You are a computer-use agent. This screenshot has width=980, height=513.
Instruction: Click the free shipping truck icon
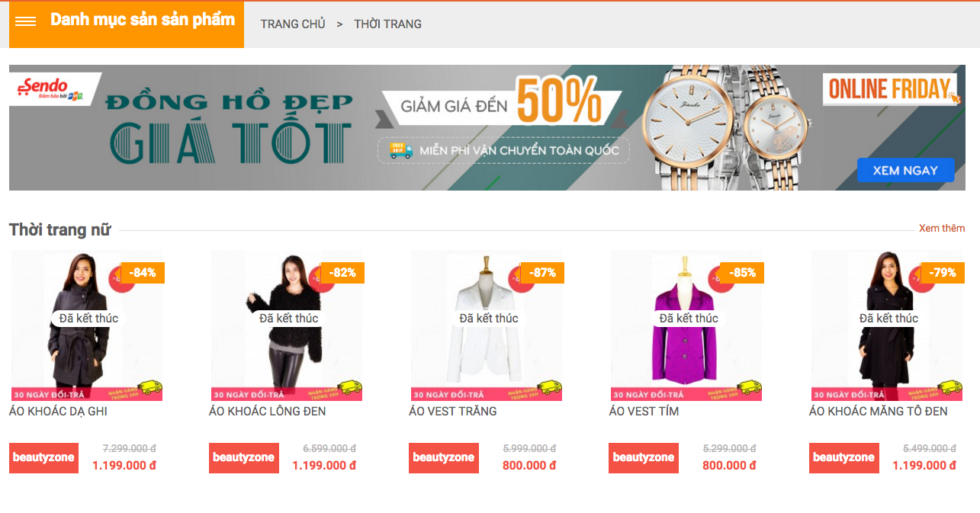pyautogui.click(x=401, y=149)
